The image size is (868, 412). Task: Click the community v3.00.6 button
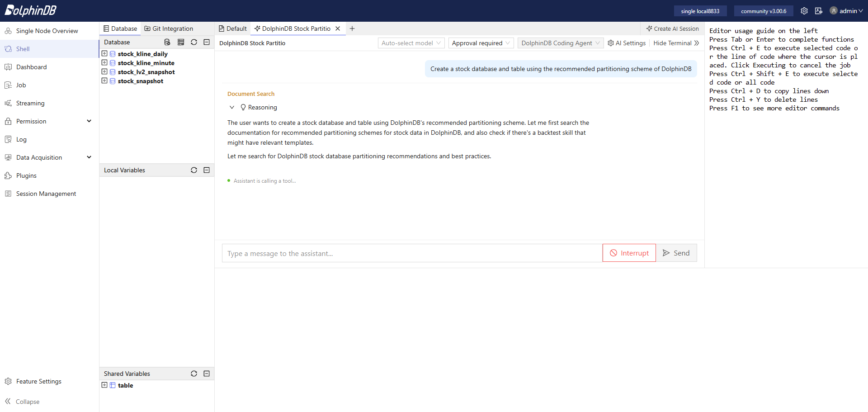pyautogui.click(x=764, y=11)
